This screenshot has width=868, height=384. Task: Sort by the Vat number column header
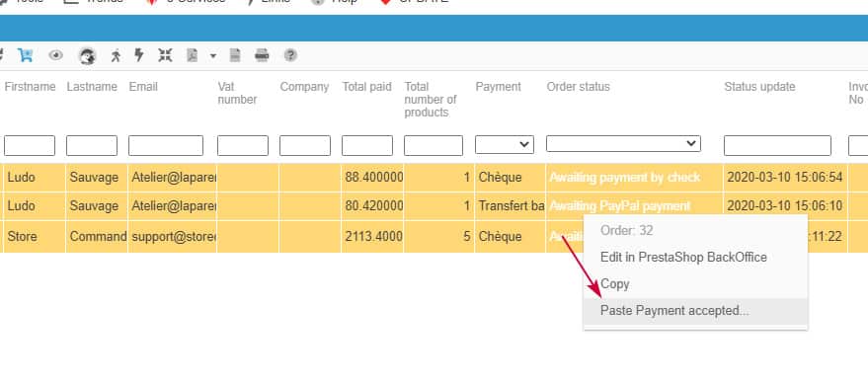(237, 93)
